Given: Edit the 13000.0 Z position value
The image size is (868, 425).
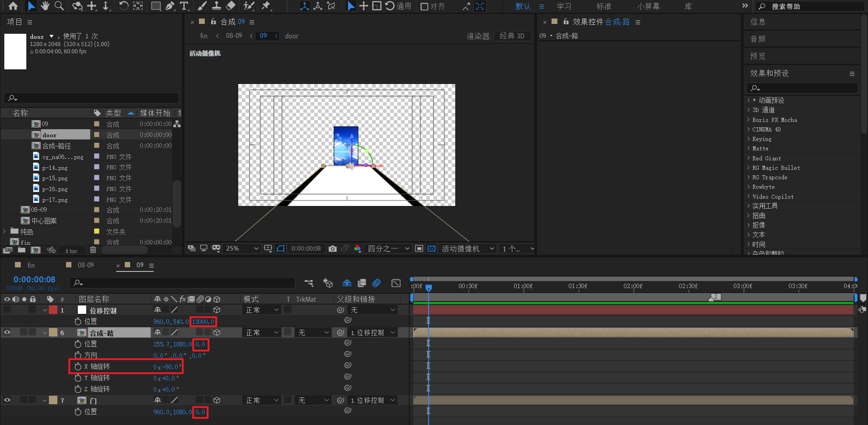Looking at the screenshot, I should coord(203,322).
